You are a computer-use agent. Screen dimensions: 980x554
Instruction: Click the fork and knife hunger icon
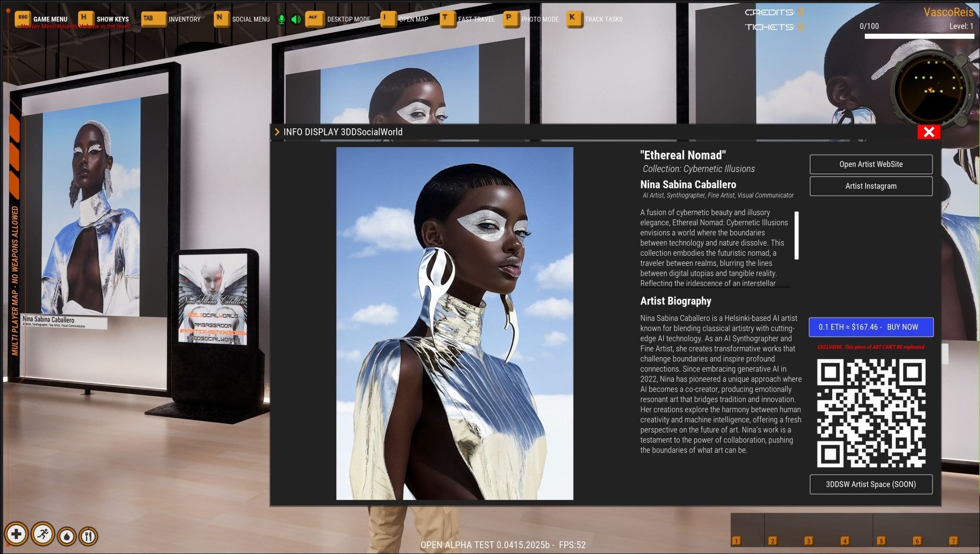pyautogui.click(x=88, y=536)
